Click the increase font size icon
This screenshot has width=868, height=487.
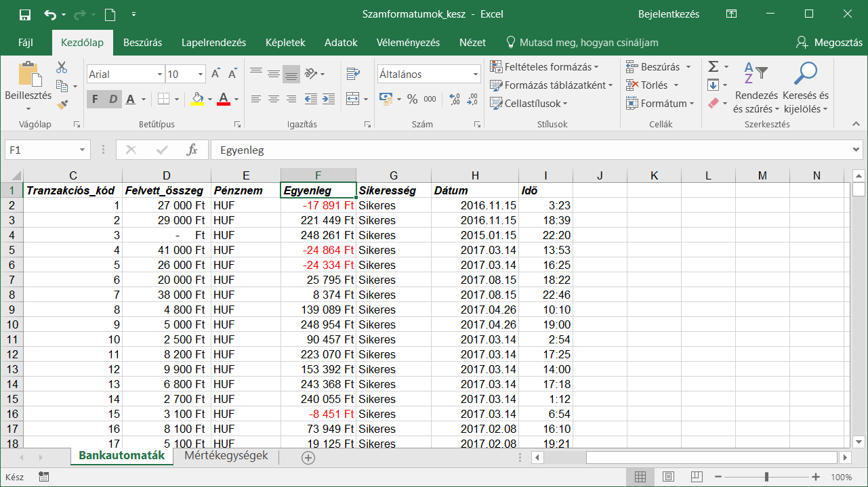pyautogui.click(x=215, y=74)
